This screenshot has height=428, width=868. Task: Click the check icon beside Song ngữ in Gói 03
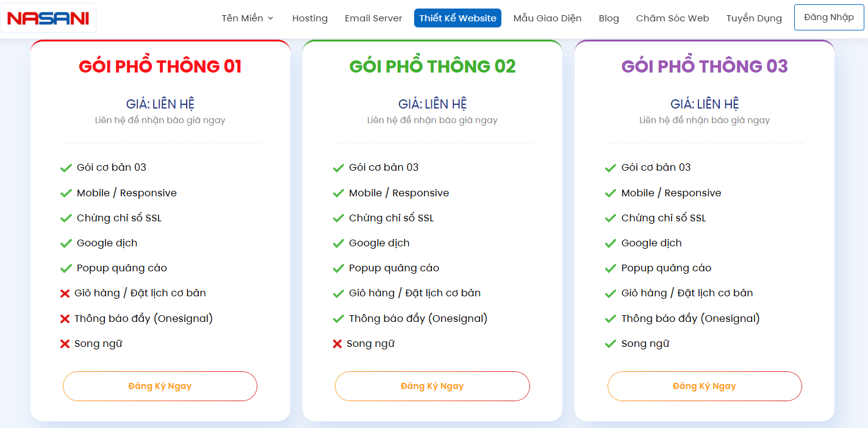[610, 343]
